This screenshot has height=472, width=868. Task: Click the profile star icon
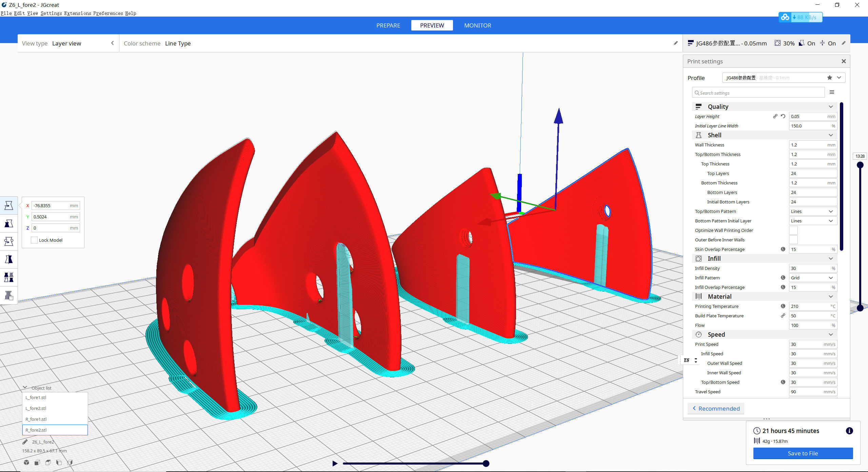point(829,78)
